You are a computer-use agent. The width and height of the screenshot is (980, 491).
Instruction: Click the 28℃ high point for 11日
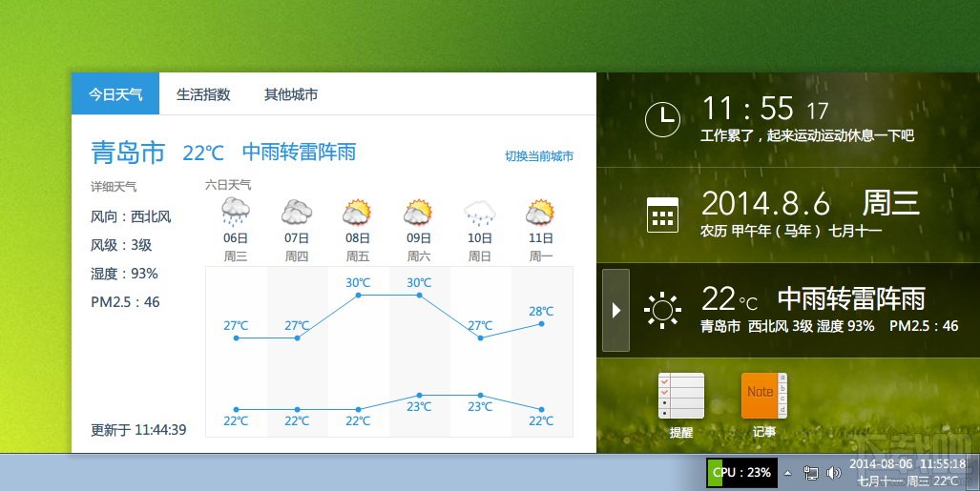[541, 323]
